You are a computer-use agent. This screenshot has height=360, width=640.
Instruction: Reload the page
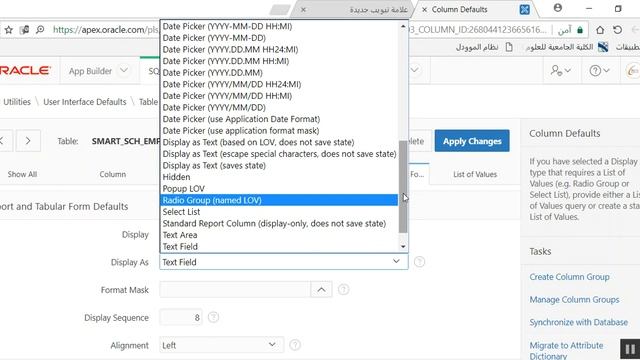tap(618, 30)
